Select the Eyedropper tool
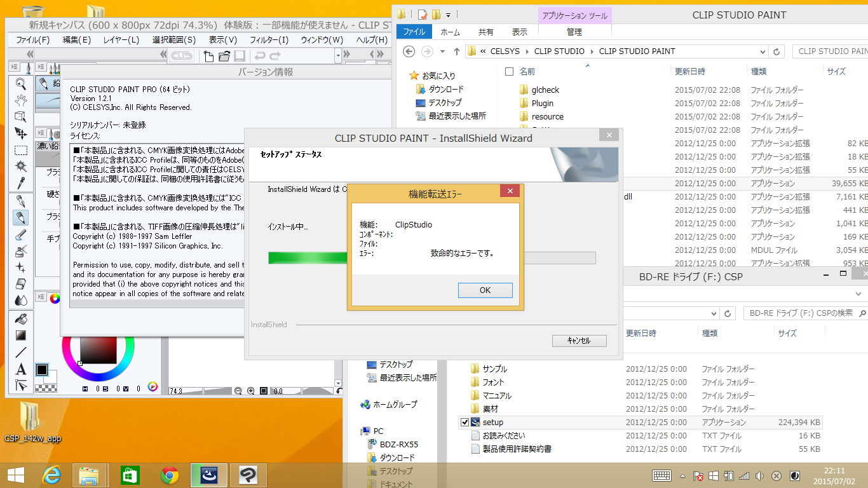 (x=21, y=183)
